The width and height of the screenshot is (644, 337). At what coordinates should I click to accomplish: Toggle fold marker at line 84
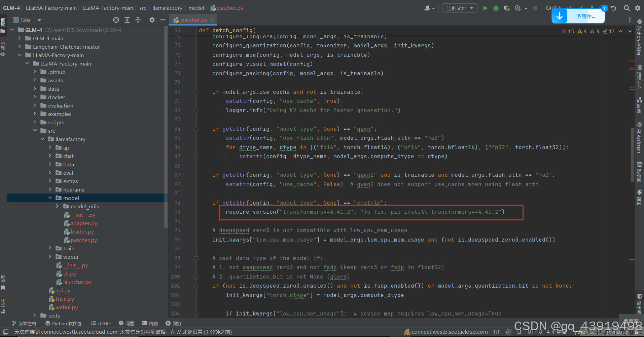tap(196, 129)
